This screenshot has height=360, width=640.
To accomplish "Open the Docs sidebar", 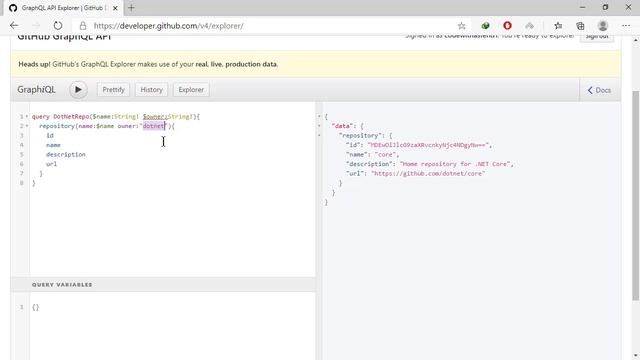I will pos(599,90).
